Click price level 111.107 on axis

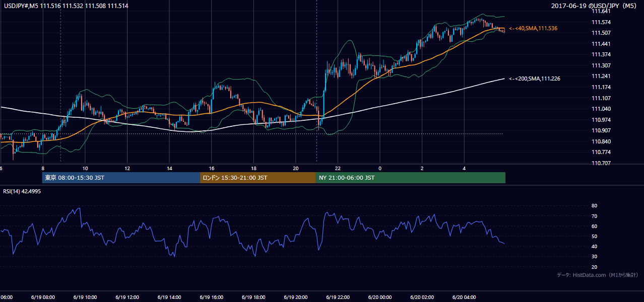[601, 98]
